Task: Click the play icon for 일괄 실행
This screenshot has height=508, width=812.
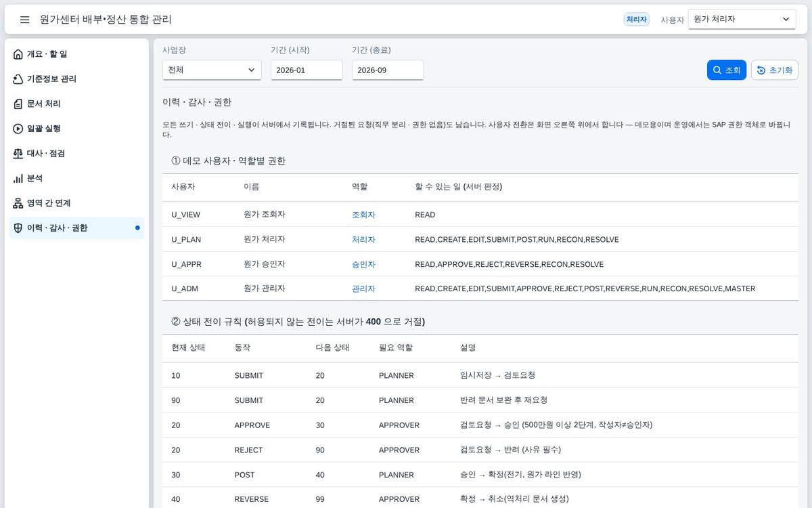Action: [18, 129]
